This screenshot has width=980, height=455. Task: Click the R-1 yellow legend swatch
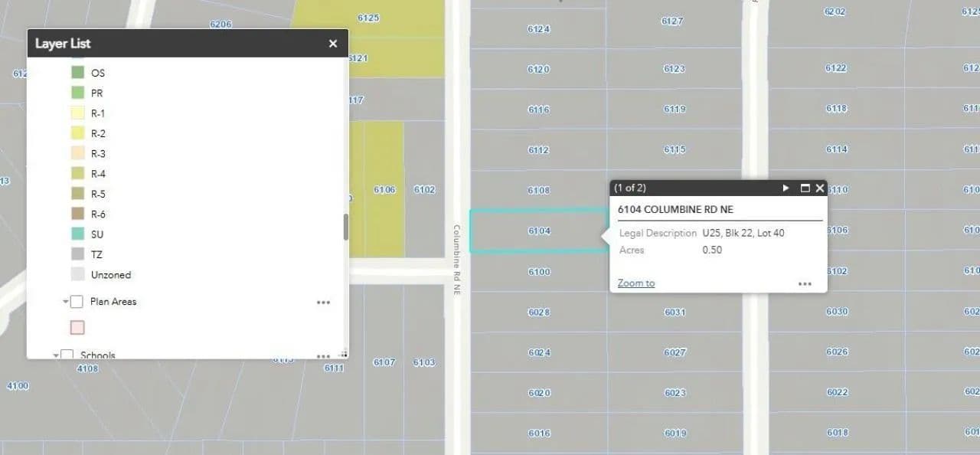(x=77, y=113)
